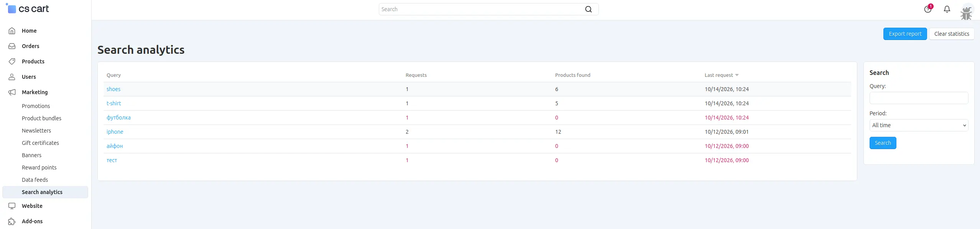Click the Search analytics page heading
Screen dimensions: 980x229
click(141, 50)
